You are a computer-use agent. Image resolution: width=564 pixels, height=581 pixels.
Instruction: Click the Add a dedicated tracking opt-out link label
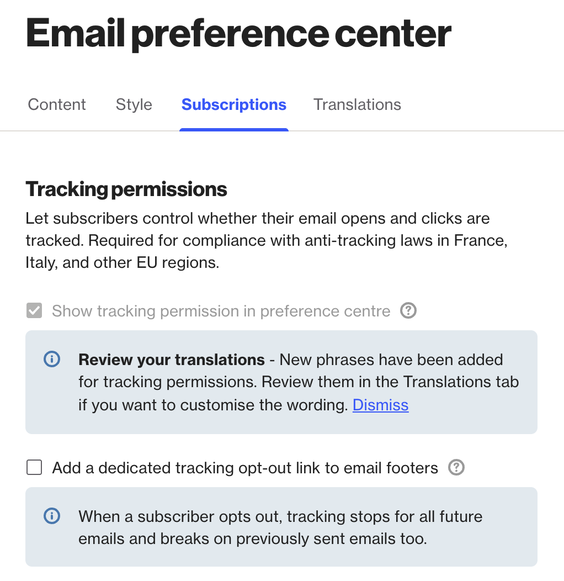(x=245, y=468)
